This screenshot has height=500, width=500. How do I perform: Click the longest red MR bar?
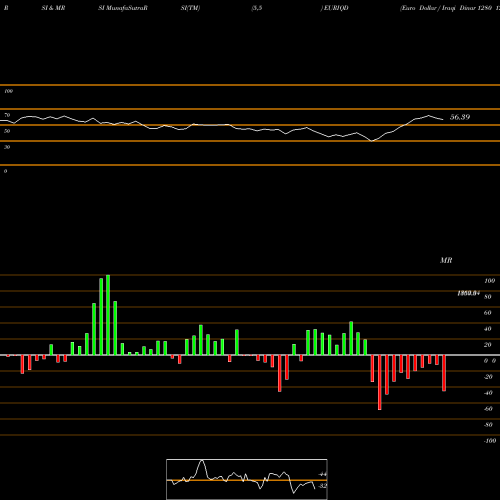380,382
